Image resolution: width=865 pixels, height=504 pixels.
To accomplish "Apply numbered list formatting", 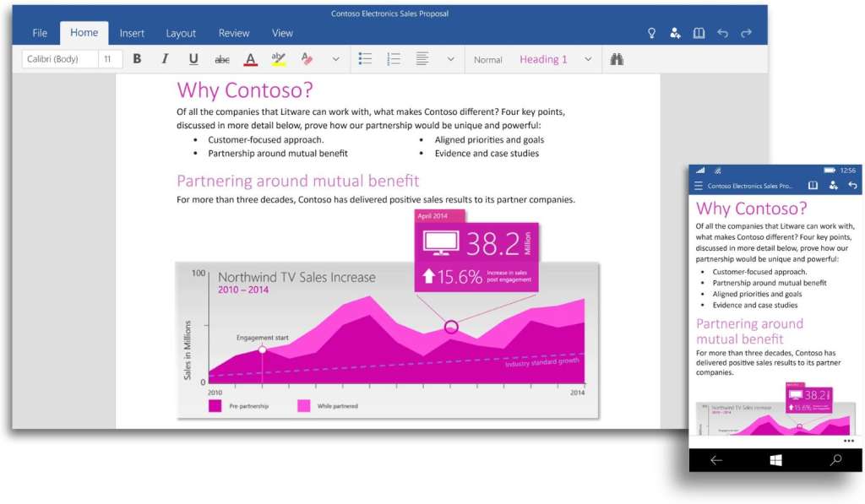I will pos(394,59).
